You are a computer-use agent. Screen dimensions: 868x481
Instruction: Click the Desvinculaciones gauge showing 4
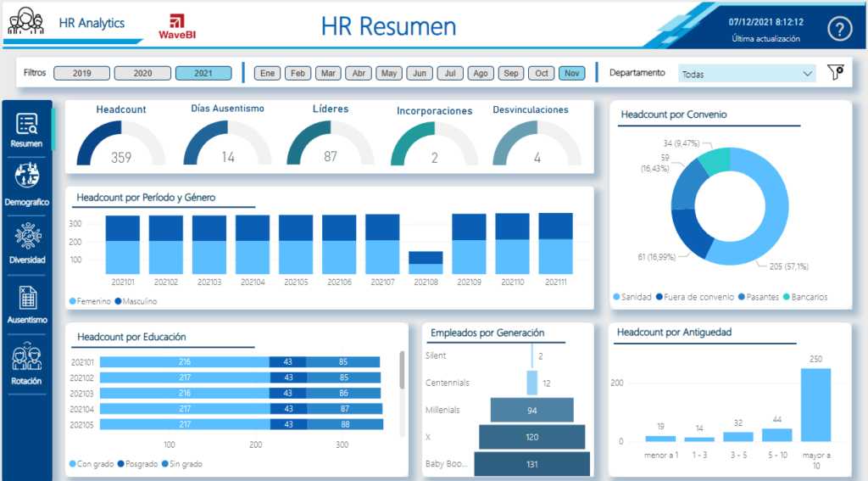coord(537,143)
